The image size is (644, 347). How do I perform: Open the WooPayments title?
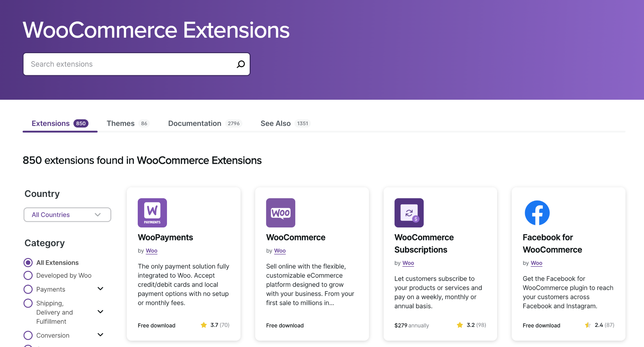[165, 238]
